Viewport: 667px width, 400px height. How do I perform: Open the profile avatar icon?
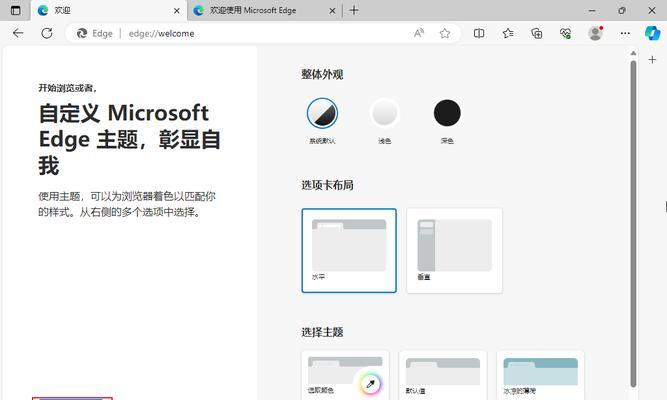(595, 33)
